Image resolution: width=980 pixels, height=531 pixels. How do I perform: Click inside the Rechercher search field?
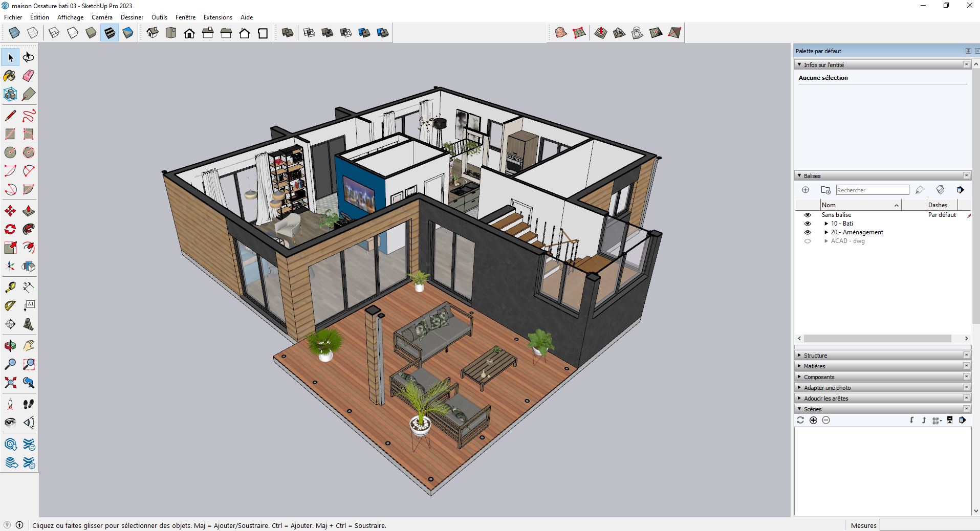[x=872, y=189]
